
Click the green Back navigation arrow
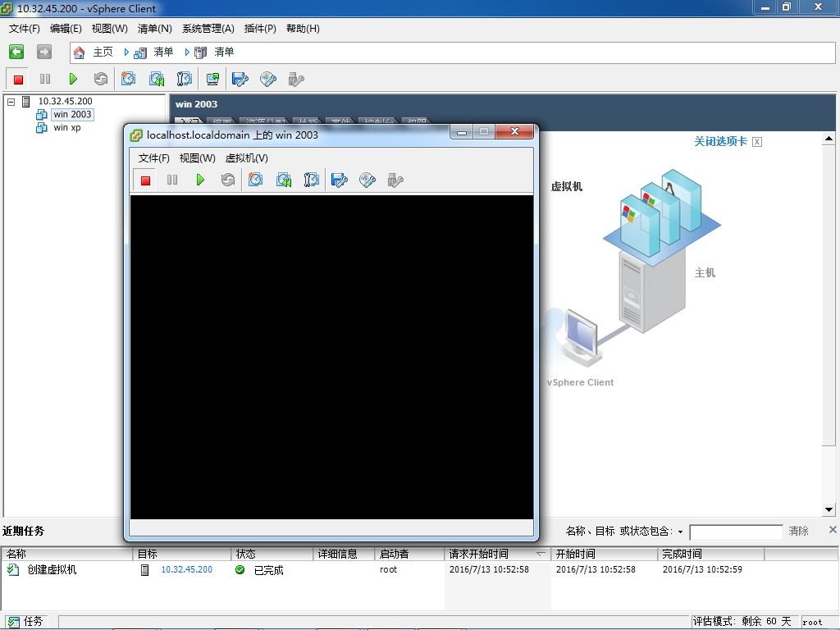16,52
